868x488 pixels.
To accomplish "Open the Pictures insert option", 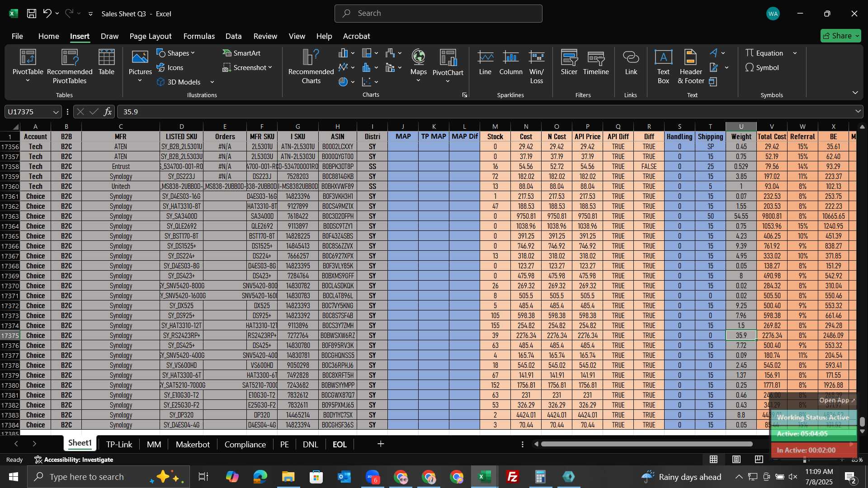I will click(140, 66).
